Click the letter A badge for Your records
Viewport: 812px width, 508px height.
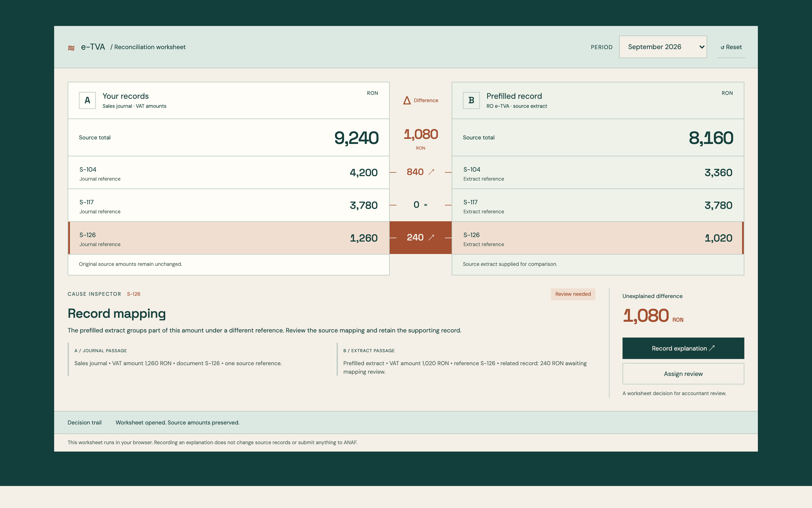pos(87,100)
